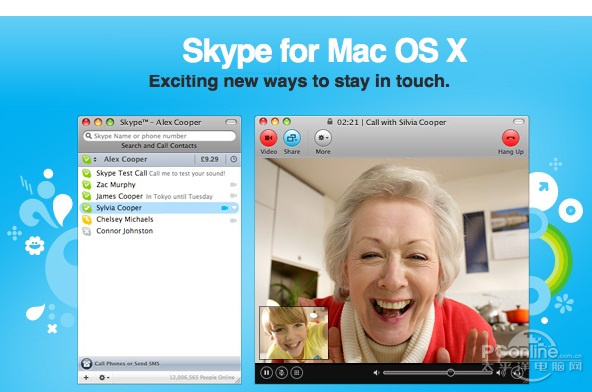Click Chelsey Michaels' yellow away status icon
The width and height of the screenshot is (592, 392).
point(87,219)
